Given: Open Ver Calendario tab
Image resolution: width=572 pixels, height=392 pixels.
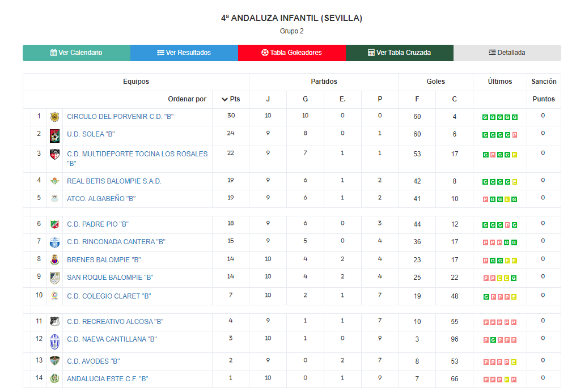Looking at the screenshot, I should tap(76, 53).
